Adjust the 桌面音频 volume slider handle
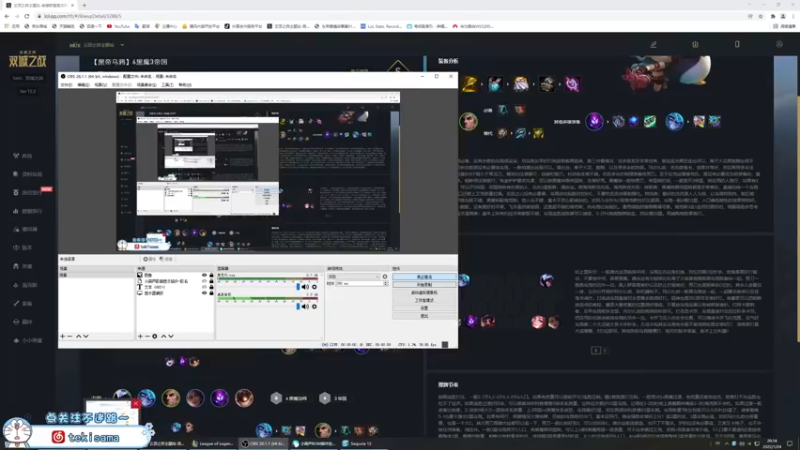Image resolution: width=800 pixels, height=450 pixels. (x=298, y=307)
